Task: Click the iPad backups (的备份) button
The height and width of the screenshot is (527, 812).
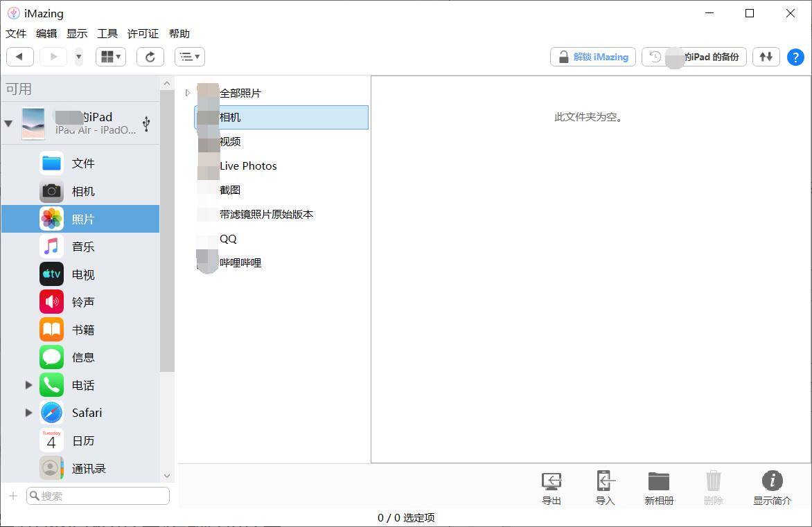Action: tap(694, 57)
